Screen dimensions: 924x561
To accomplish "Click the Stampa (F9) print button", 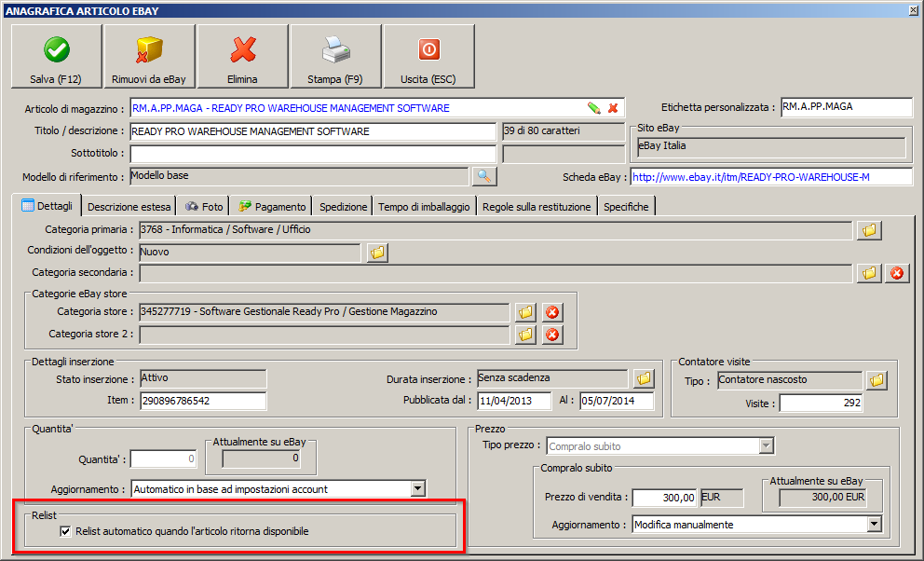I will click(335, 57).
